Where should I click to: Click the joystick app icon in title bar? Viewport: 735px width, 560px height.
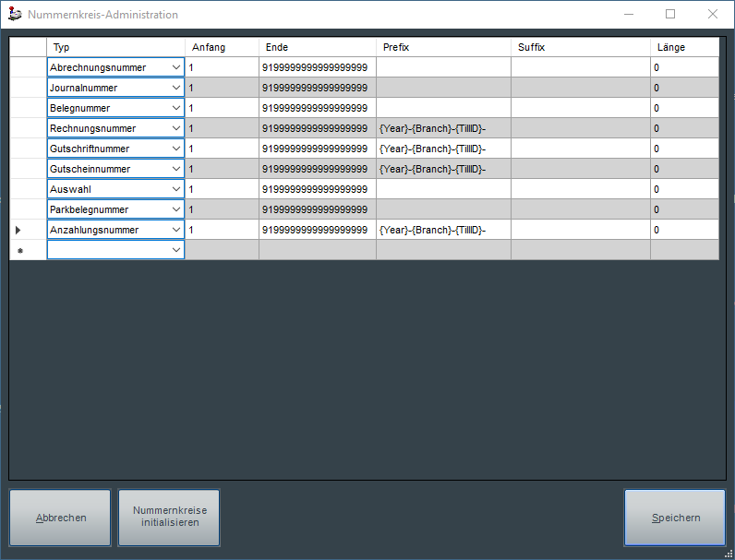coord(16,15)
